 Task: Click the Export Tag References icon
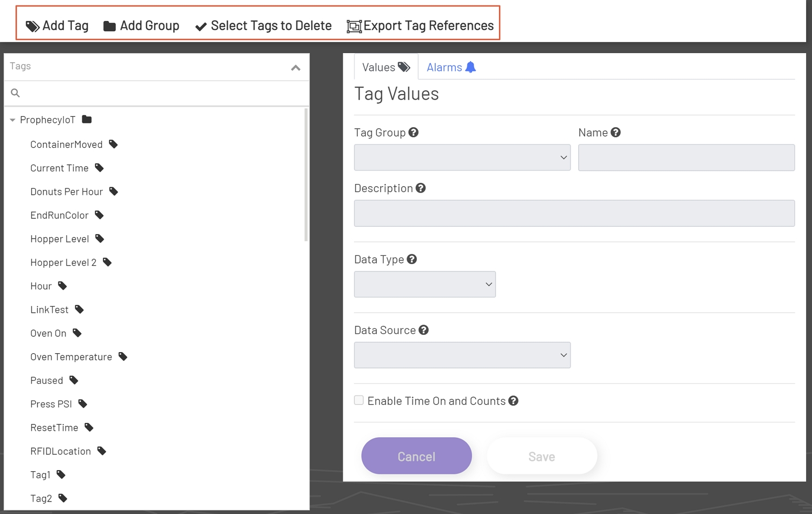(x=353, y=26)
